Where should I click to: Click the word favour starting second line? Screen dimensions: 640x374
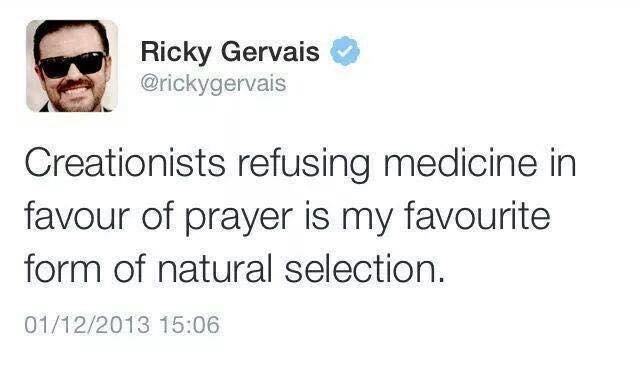77,215
